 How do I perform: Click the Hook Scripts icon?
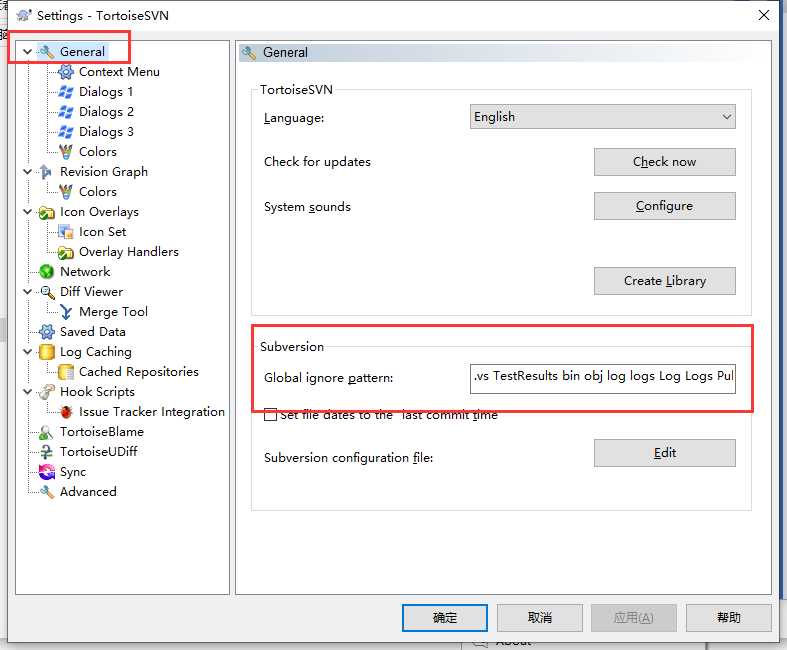click(x=47, y=392)
